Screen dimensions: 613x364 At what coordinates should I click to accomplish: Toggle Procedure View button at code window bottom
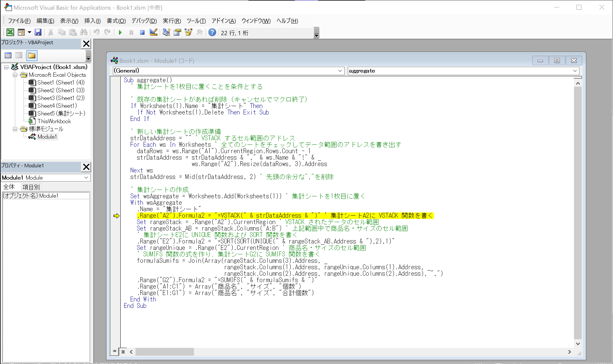coord(115,351)
